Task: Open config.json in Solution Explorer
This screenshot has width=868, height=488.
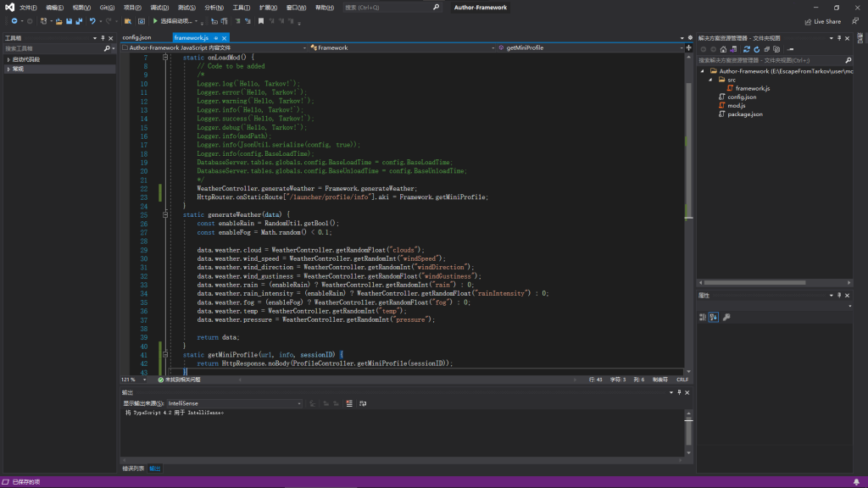Action: [x=741, y=97]
